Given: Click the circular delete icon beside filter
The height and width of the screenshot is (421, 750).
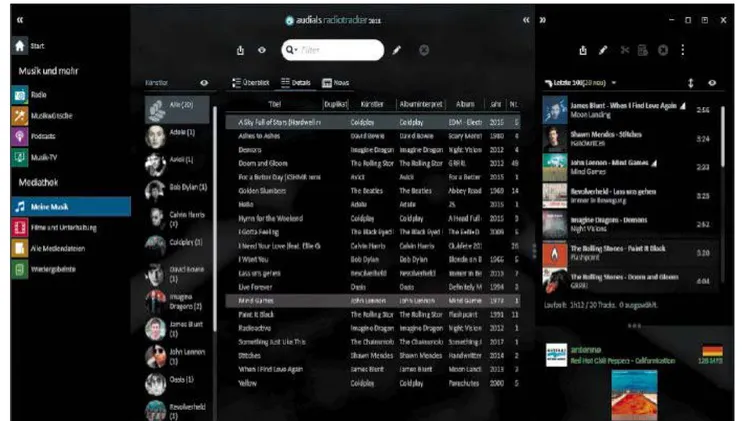Looking at the screenshot, I should pos(424,50).
